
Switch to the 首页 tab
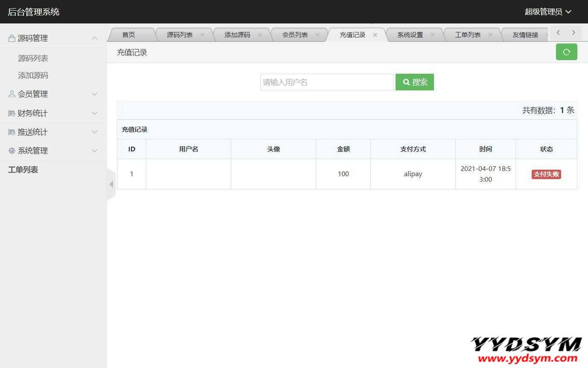pyautogui.click(x=128, y=35)
